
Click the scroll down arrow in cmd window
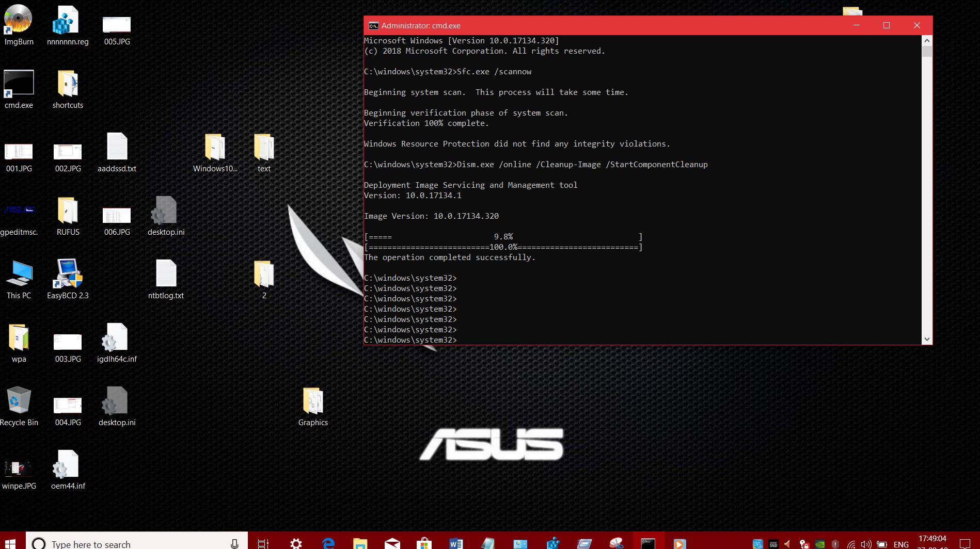[927, 339]
